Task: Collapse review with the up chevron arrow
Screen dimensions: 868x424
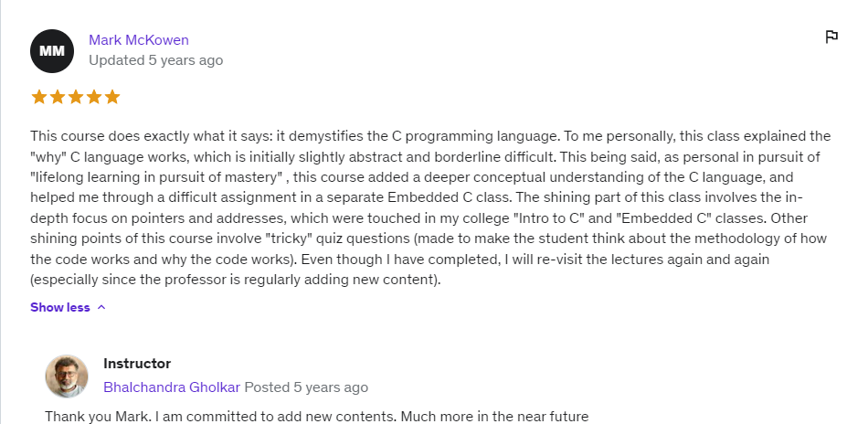Action: tap(101, 308)
